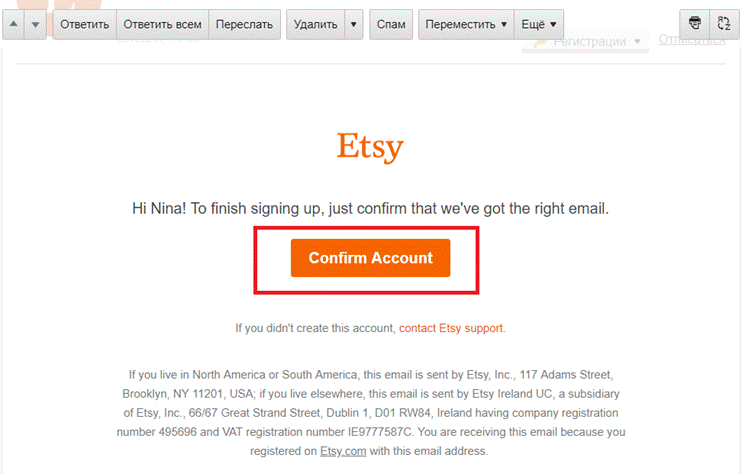Image resolution: width=755 pixels, height=474 pixels.
Task: Open the faded Регистрации folder dropdown
Action: coord(585,42)
